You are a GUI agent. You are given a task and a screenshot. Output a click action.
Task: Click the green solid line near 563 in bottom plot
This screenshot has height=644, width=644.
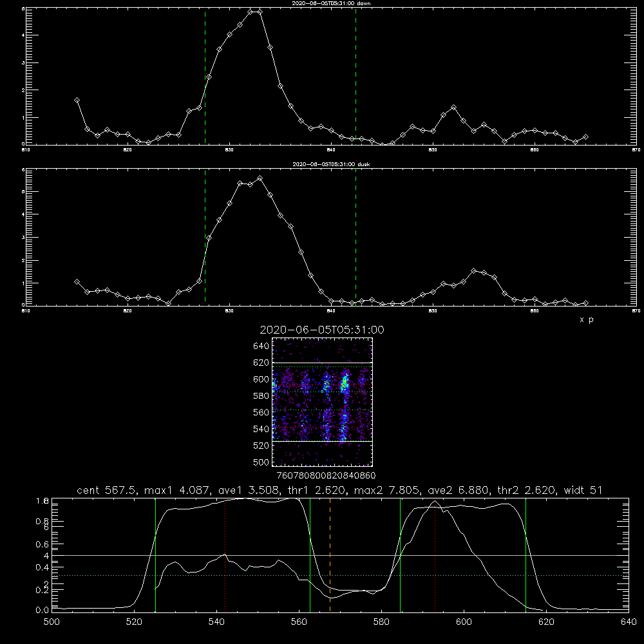tap(310, 555)
